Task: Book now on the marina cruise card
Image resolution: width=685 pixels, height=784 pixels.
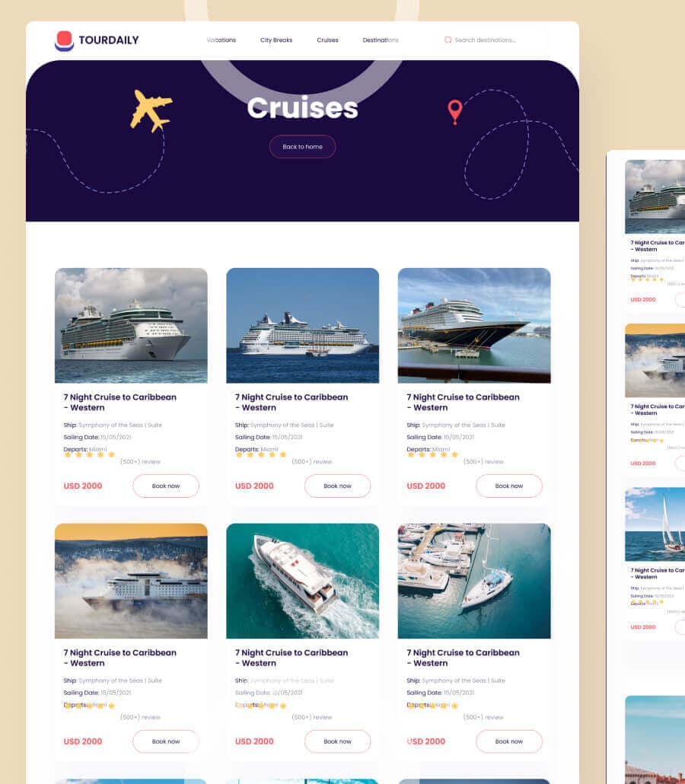Action: (509, 741)
